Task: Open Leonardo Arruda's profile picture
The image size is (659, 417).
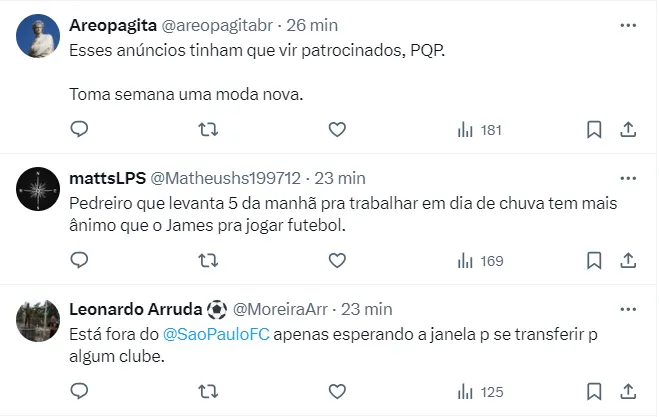Action: click(39, 319)
